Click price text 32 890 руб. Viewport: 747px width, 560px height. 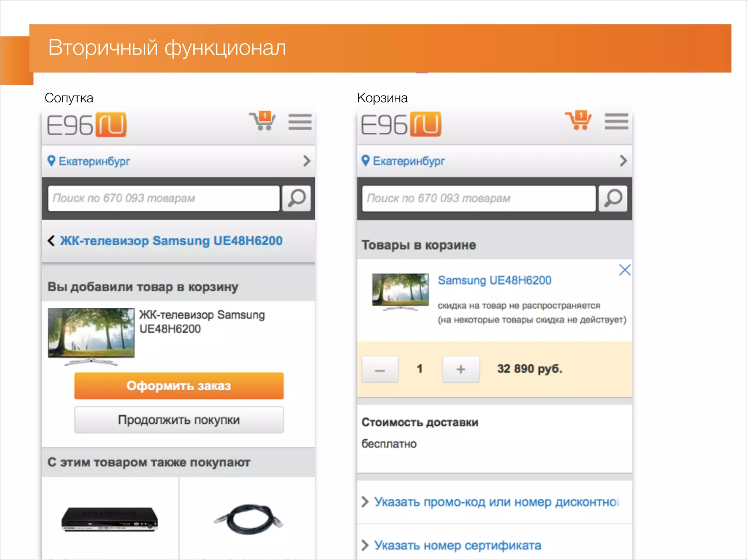tap(530, 369)
